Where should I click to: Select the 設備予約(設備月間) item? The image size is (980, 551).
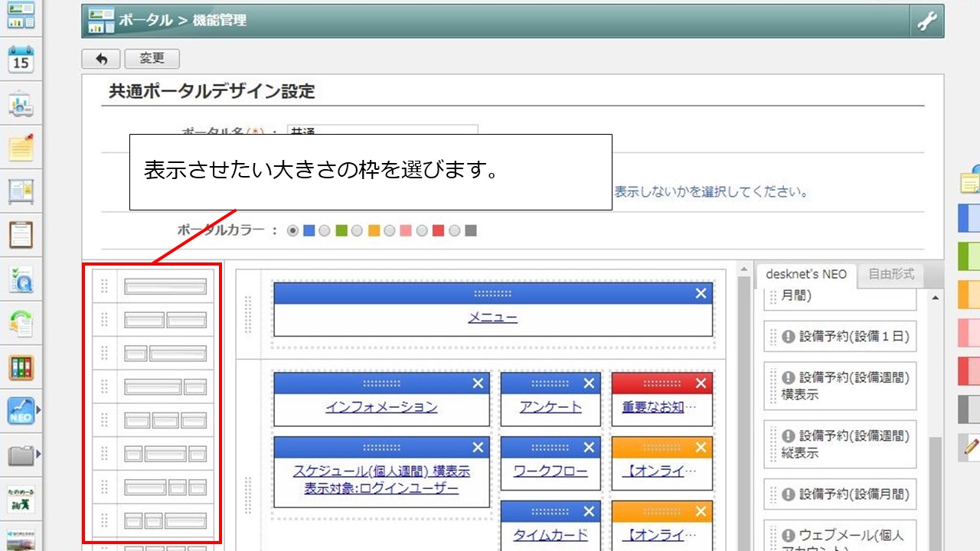tap(840, 494)
